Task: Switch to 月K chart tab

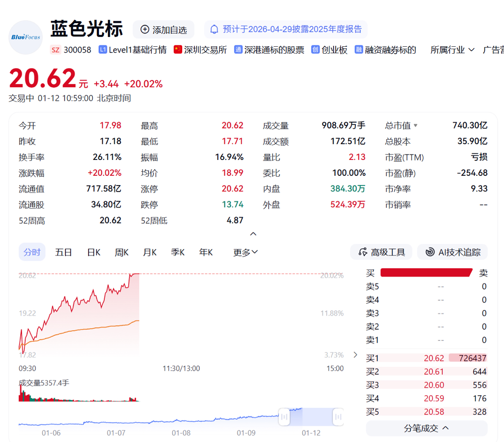Action: (150, 253)
